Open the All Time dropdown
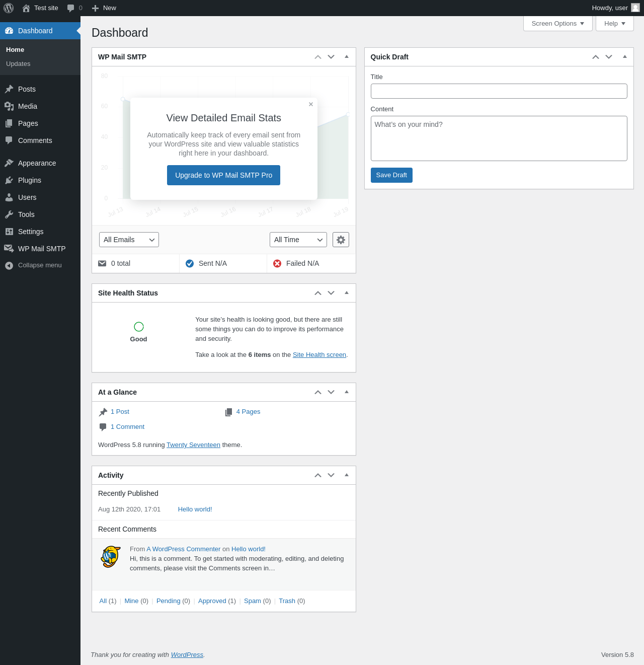This screenshot has height=665, width=644. (298, 240)
